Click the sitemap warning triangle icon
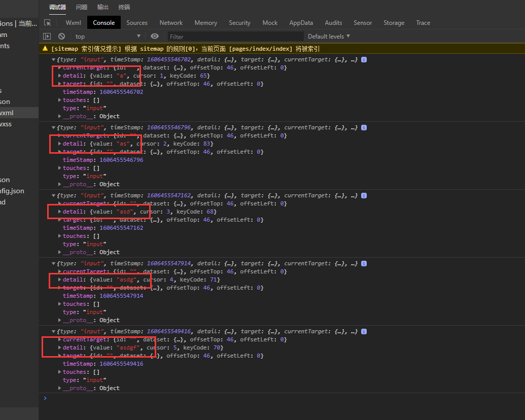The height and width of the screenshot is (420, 525). point(45,49)
